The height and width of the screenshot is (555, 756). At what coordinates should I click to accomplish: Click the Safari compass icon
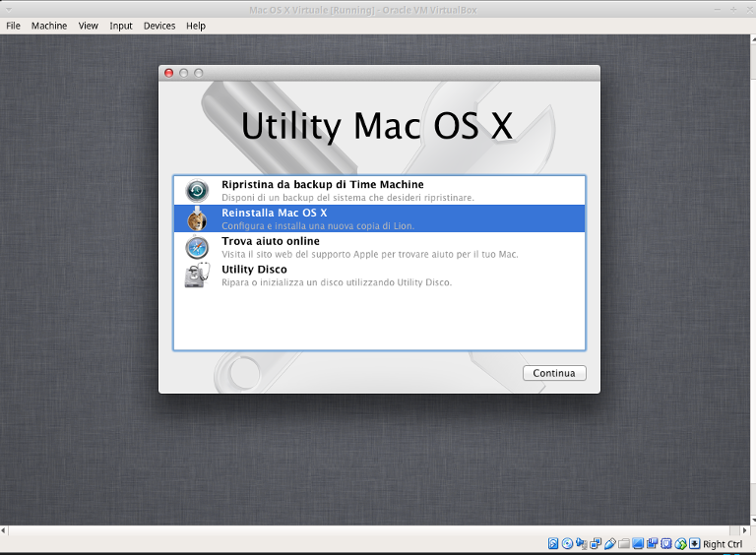(197, 247)
